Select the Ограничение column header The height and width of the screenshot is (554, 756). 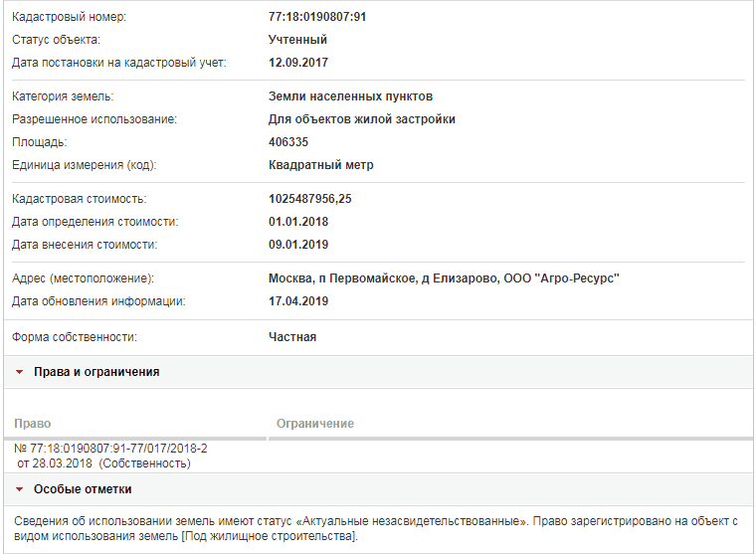pyautogui.click(x=315, y=424)
